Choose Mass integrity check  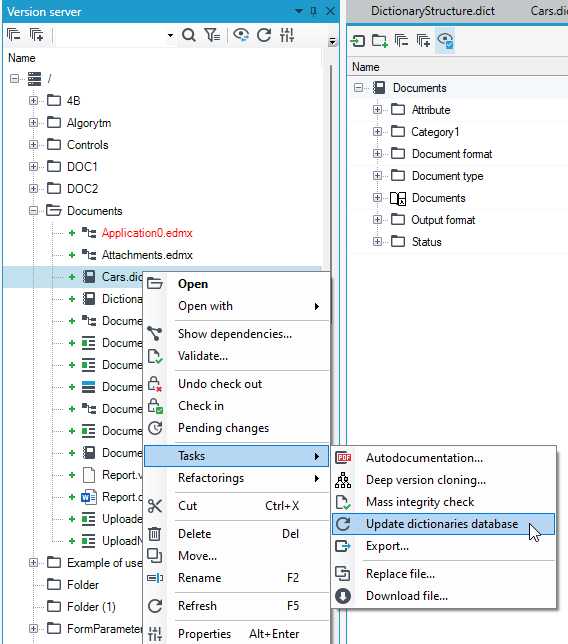(x=444, y=502)
